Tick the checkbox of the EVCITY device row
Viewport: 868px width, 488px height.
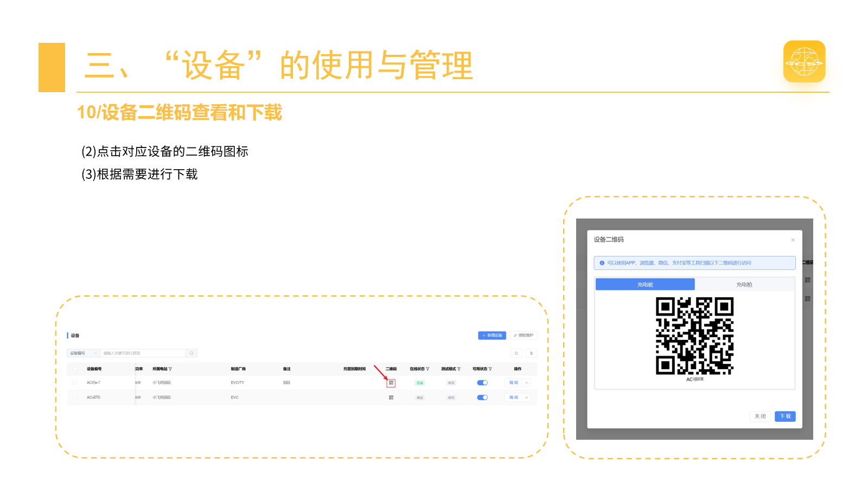[75, 383]
